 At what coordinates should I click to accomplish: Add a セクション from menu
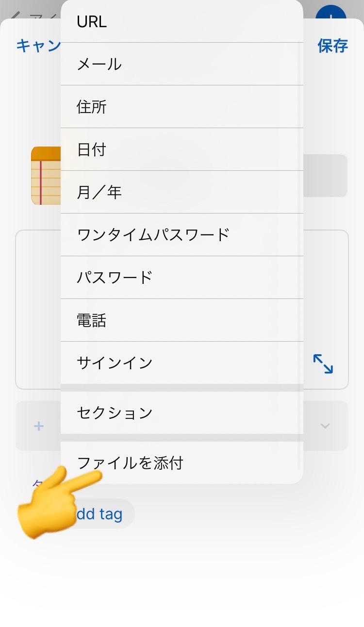click(182, 413)
